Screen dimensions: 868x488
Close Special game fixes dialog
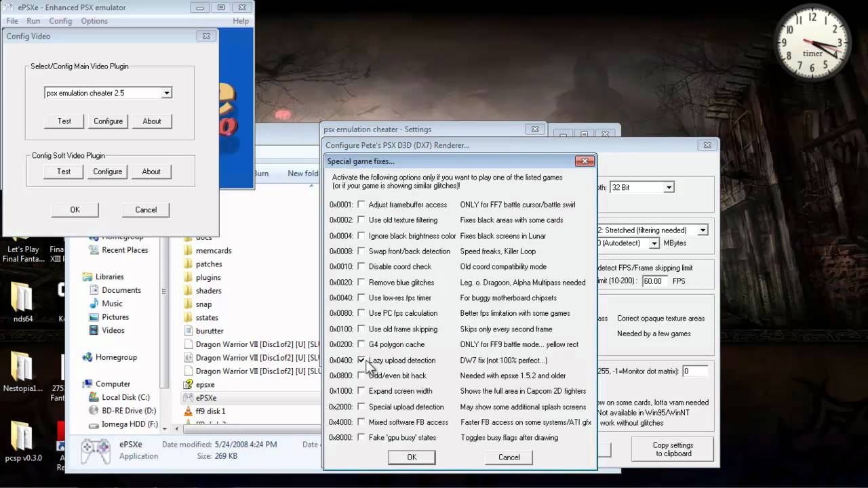585,161
